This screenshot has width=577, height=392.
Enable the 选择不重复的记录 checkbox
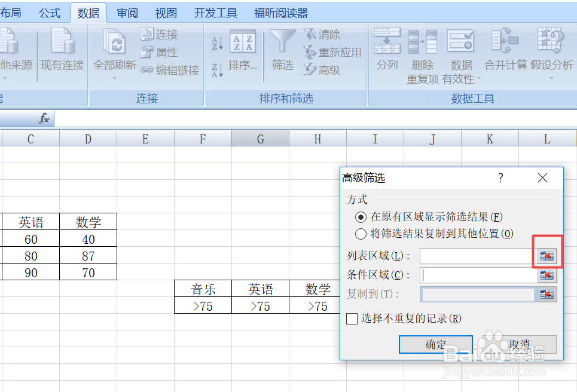tap(352, 319)
